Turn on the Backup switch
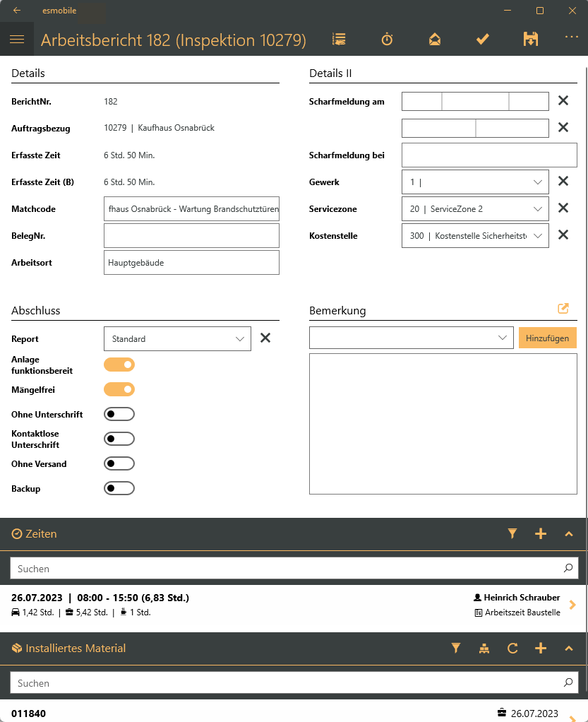 119,488
